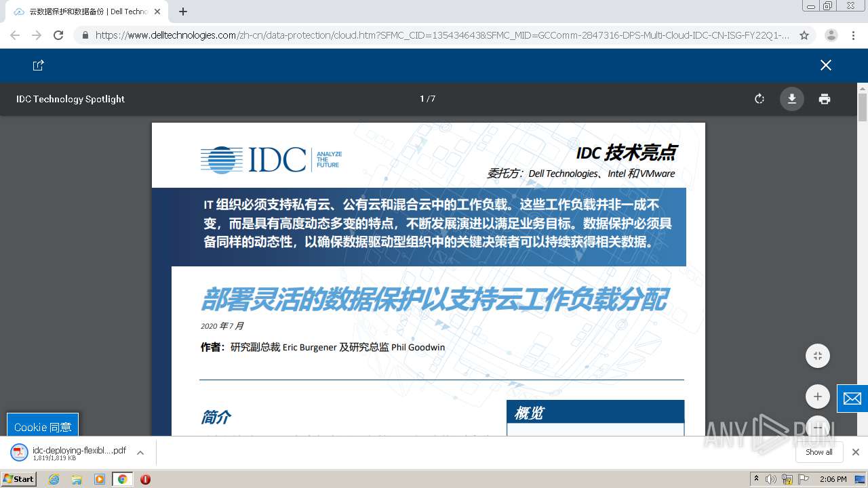
Task: Open the Windows Start menu
Action: (x=18, y=479)
